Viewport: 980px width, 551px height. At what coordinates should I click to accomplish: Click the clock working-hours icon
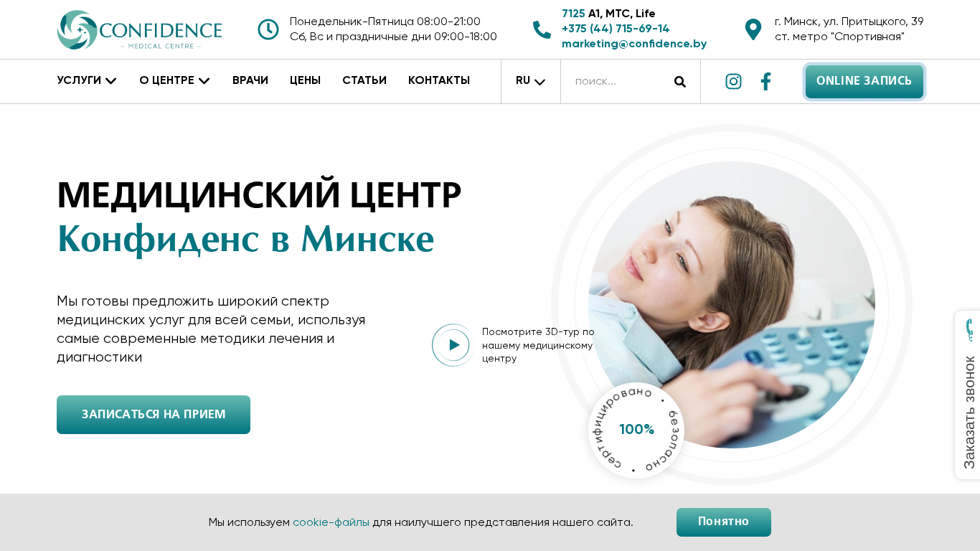[x=268, y=29]
